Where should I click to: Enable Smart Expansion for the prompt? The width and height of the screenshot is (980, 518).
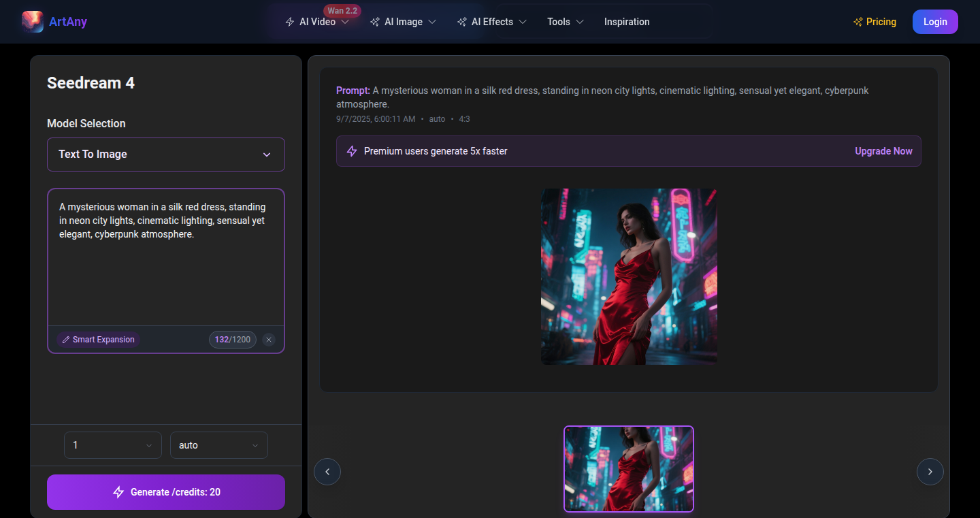click(98, 340)
